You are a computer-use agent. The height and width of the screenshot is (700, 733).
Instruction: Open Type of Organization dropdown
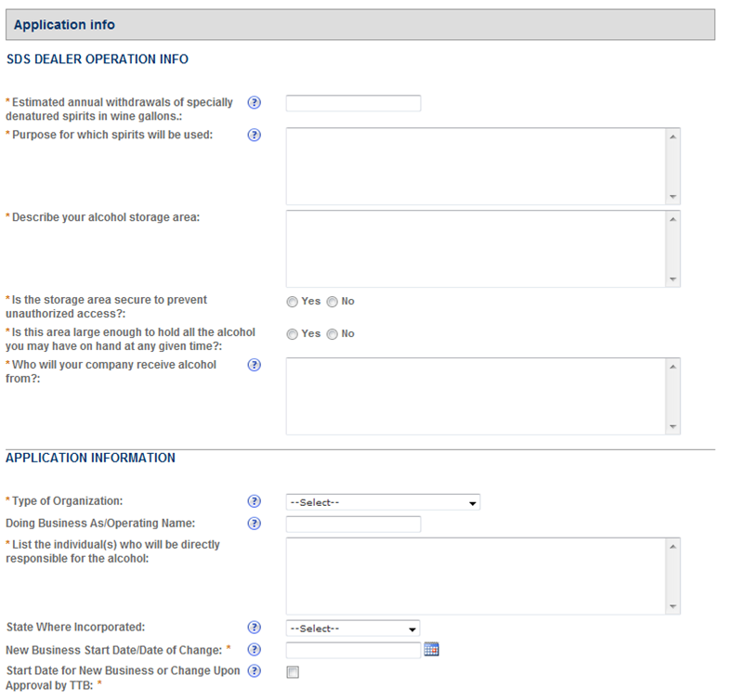tap(383, 502)
